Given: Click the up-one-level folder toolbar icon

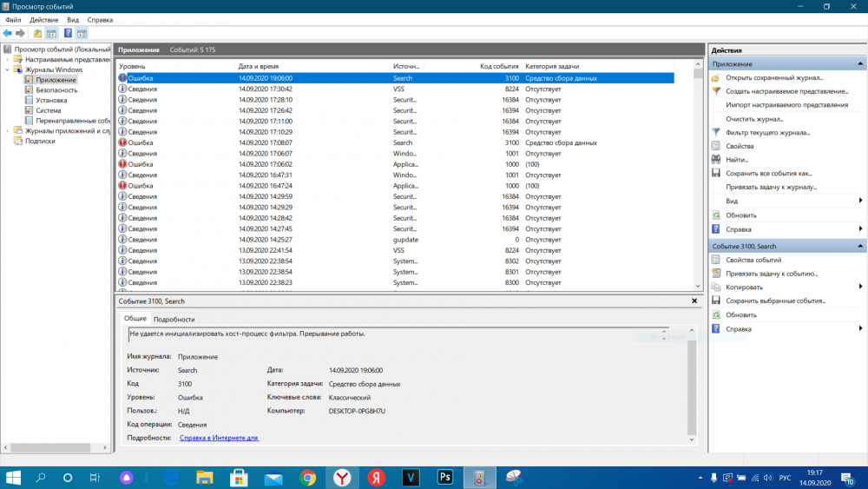Looking at the screenshot, I should click(37, 33).
